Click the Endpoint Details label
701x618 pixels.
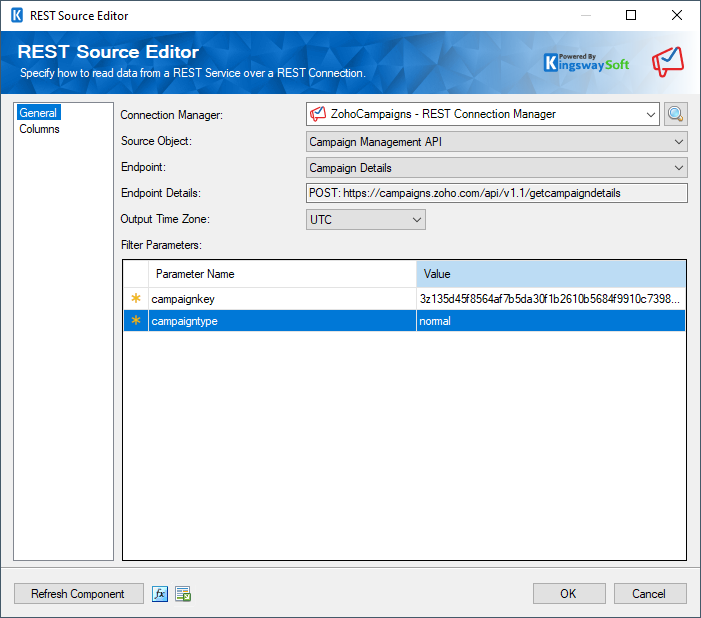161,193
